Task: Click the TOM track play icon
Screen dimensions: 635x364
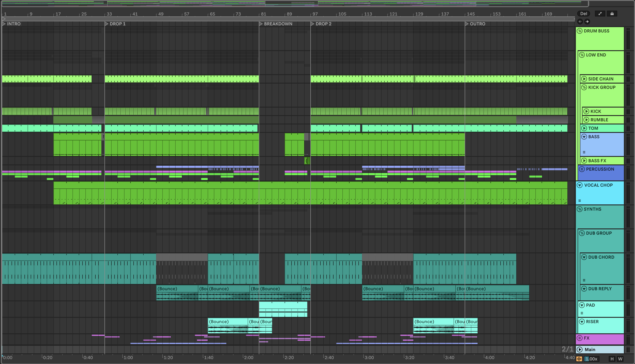Action: (584, 128)
